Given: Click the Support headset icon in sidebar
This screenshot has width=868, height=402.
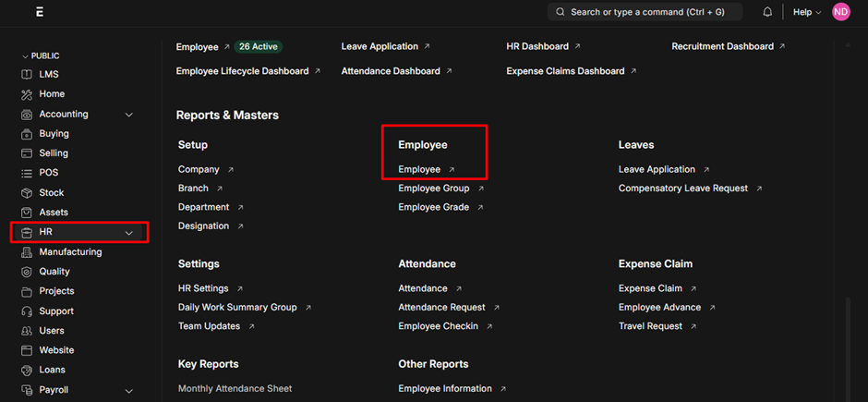Looking at the screenshot, I should [x=27, y=311].
